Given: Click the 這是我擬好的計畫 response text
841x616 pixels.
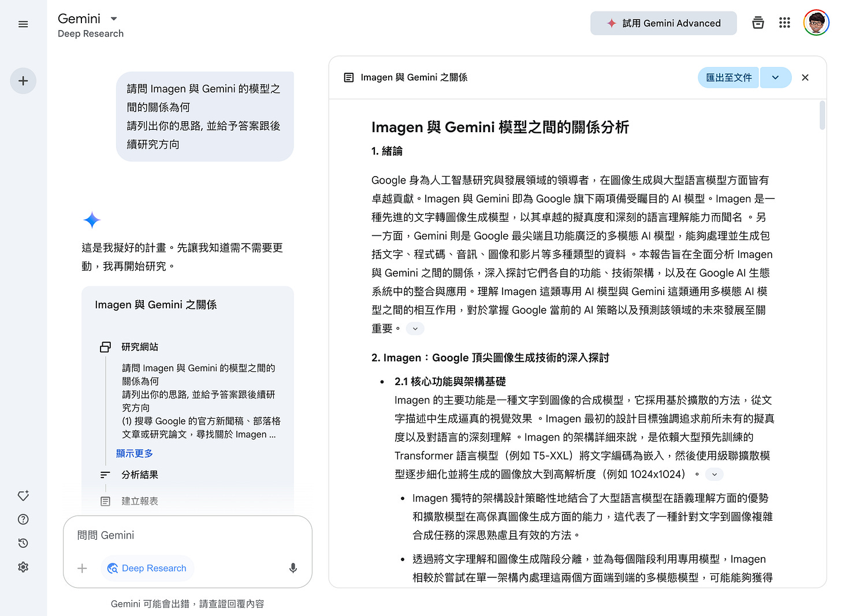Looking at the screenshot, I should point(183,257).
